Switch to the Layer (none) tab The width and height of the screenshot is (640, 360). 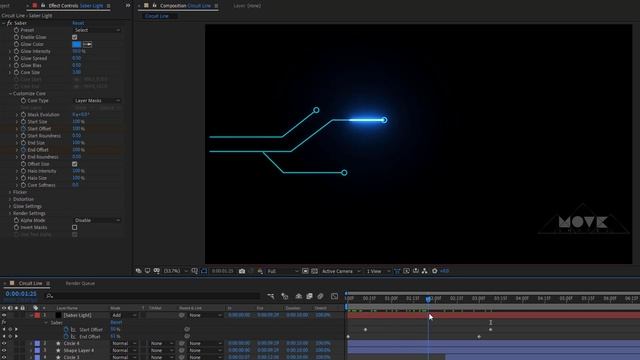247,6
